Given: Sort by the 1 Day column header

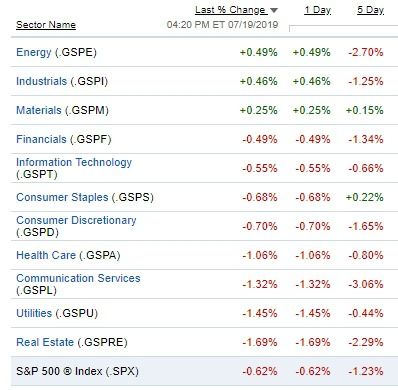Looking at the screenshot, I should coord(318,10).
